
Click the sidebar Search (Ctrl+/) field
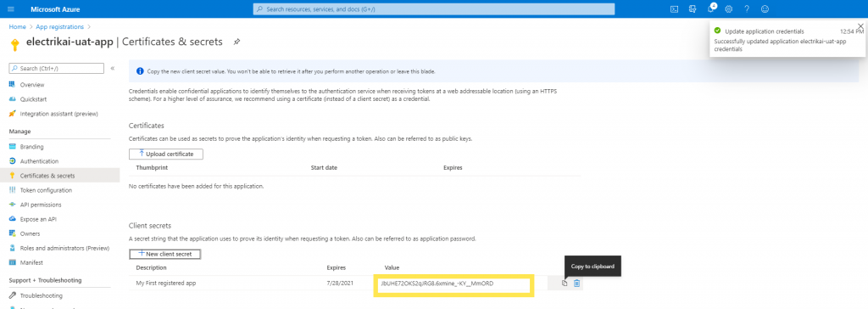click(57, 68)
